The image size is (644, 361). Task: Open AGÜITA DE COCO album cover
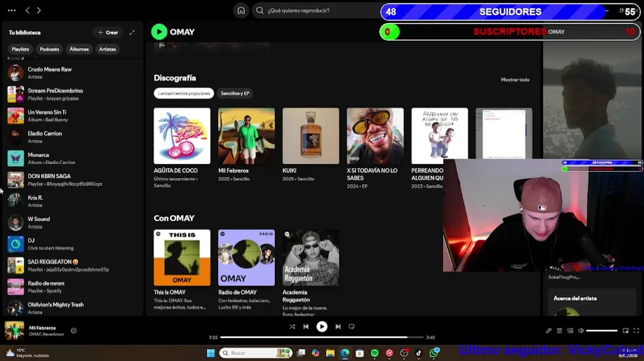[x=182, y=136]
